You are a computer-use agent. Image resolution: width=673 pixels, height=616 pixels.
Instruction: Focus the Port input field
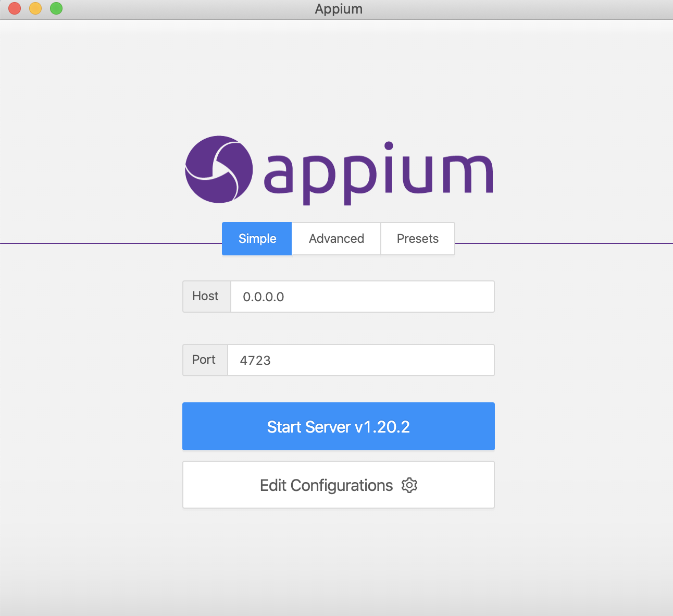click(361, 360)
